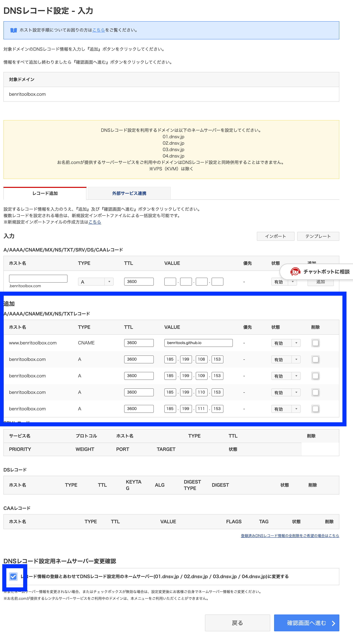The height and width of the screenshot is (644, 353).
Task: Open 状態 dropdown for 185.199.110.153 record
Action: point(286,393)
